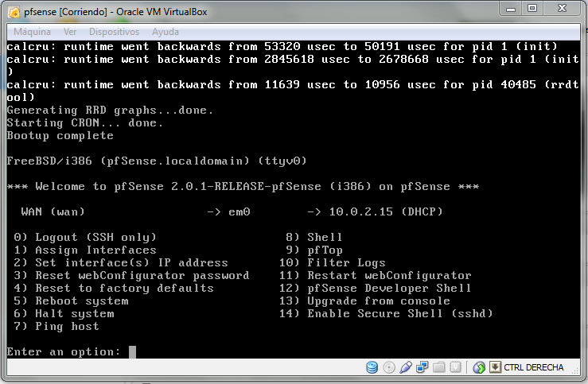This screenshot has width=588, height=384.
Task: Close the pfsense VirtualBox window
Action: pos(563,8)
